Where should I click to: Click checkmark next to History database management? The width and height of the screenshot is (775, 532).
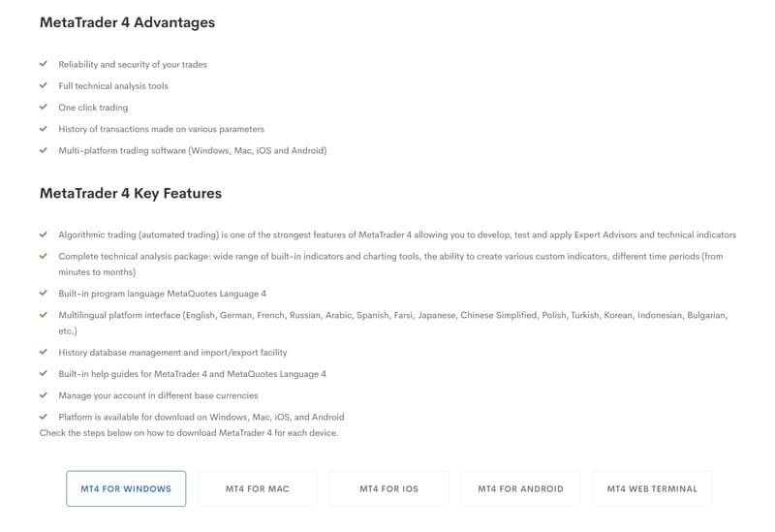pyautogui.click(x=44, y=352)
